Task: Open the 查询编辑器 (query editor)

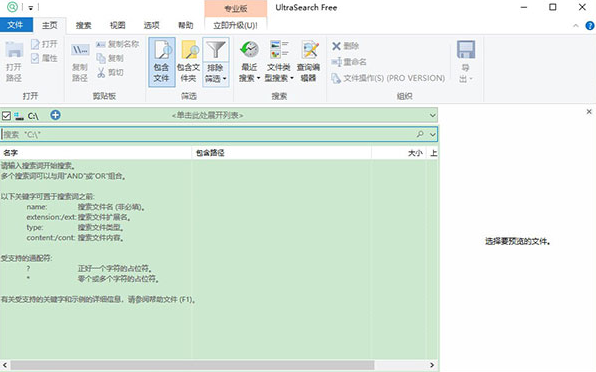Action: pyautogui.click(x=309, y=62)
